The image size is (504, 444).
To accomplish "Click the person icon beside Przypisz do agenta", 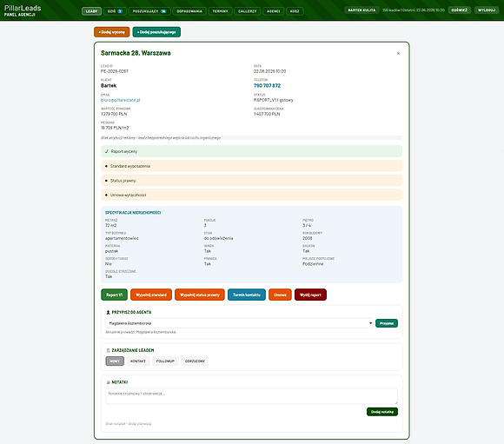I will click(108, 312).
